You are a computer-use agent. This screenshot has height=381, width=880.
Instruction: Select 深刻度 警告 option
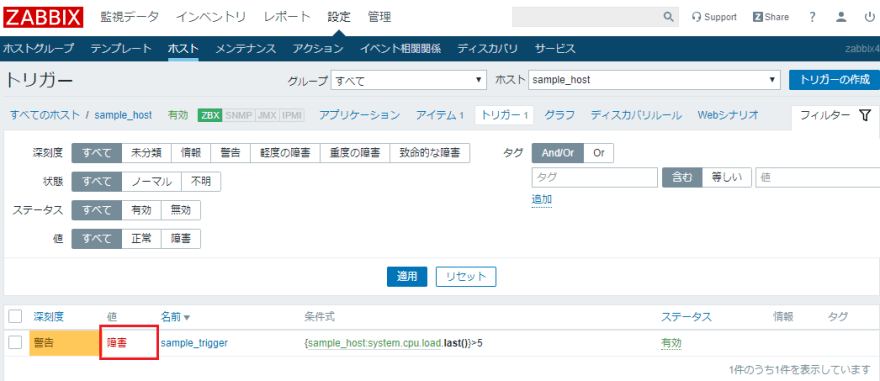[230, 153]
